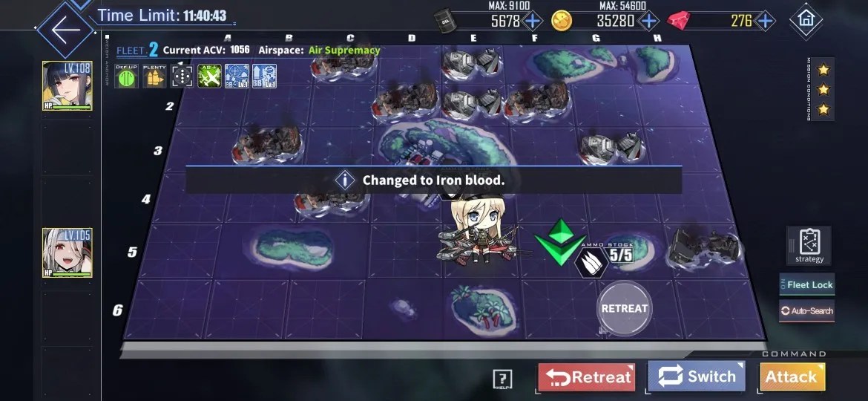Select the LV.108 ship portrait
Screen dimensions: 868x401
point(68,86)
